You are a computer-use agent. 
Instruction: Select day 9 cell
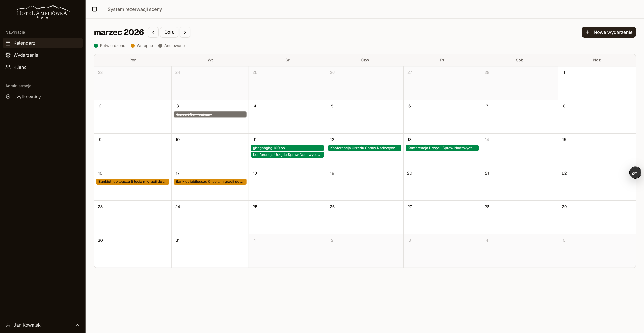click(133, 150)
